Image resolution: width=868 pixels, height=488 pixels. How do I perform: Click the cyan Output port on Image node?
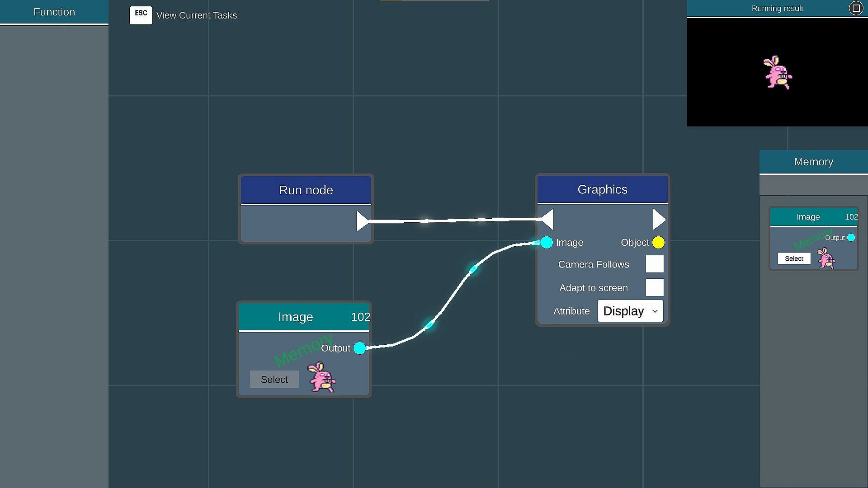pos(359,348)
